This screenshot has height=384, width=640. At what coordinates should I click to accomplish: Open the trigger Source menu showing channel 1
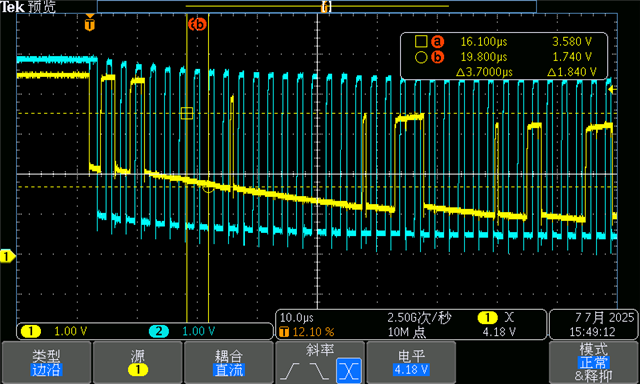(138, 362)
